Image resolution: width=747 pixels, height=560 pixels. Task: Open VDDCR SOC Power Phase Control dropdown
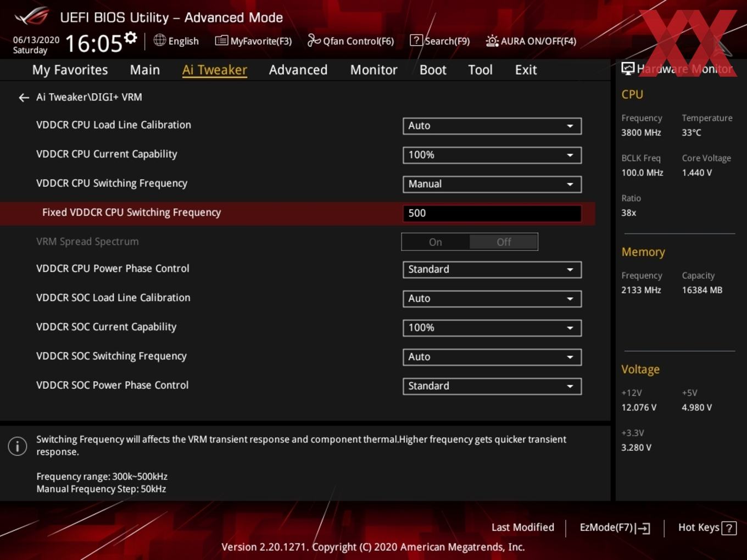coord(492,386)
